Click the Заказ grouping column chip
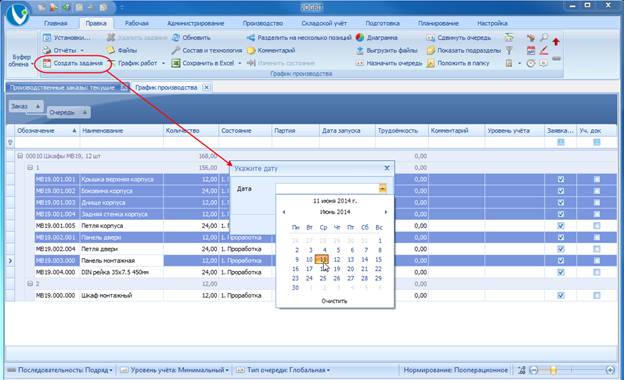Viewport: 624px width, 380px height. (x=26, y=106)
